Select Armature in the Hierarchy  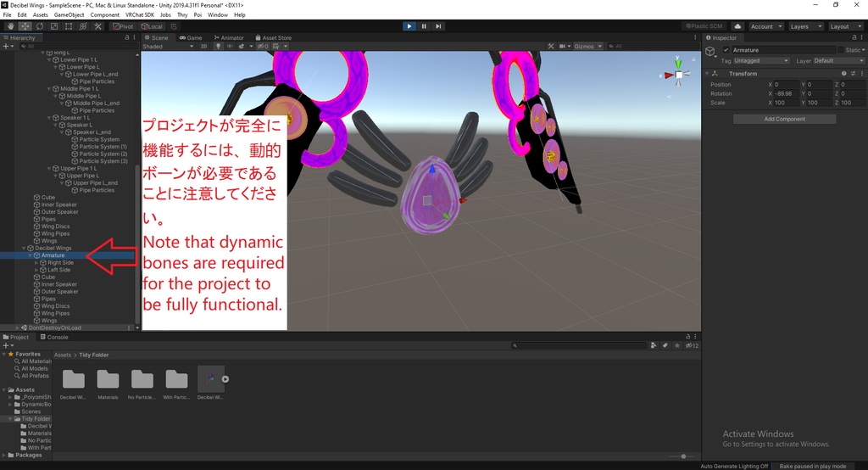[x=53, y=255]
